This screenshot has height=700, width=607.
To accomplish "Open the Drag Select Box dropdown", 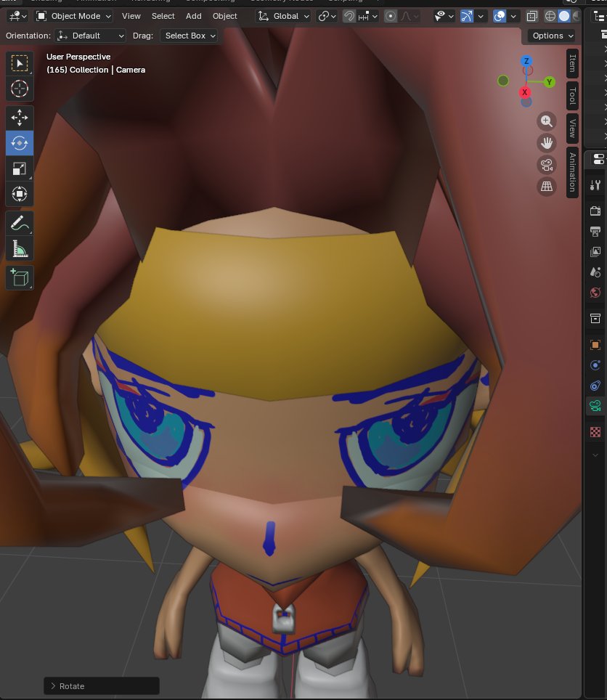I will [x=190, y=36].
